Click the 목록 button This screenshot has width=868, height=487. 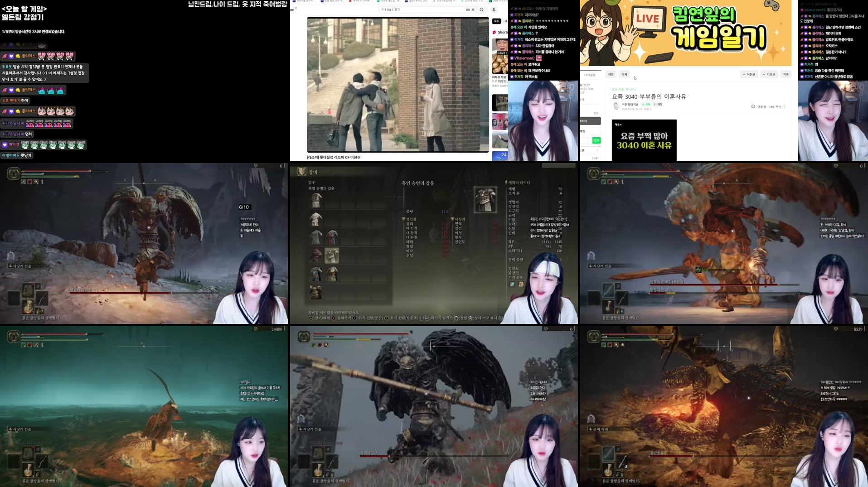coord(787,74)
